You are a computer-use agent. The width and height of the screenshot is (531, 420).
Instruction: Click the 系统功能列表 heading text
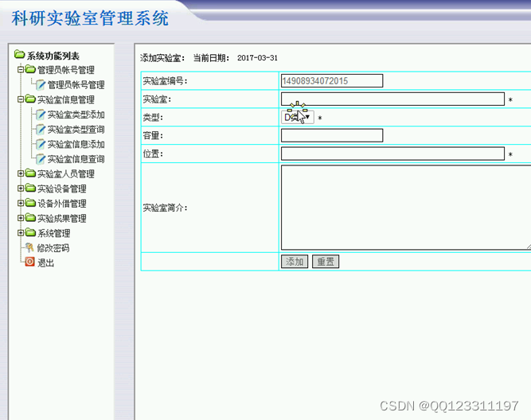tap(53, 56)
